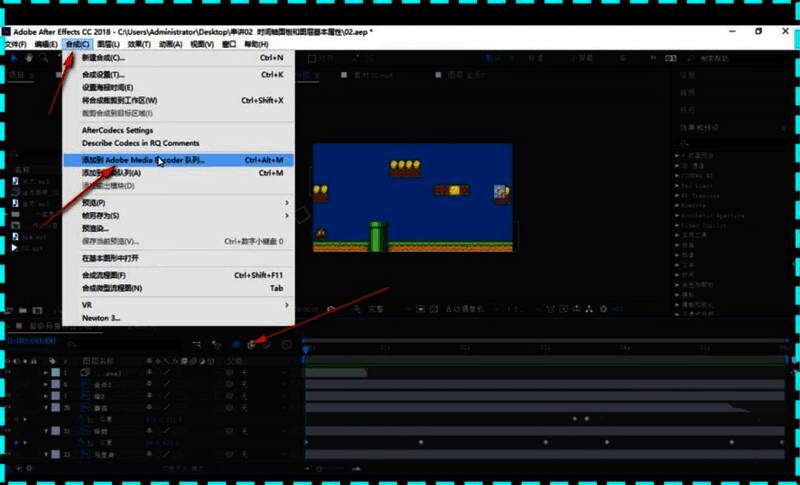Select the Hand tool
Viewport: 800px width, 485px height.
pyautogui.click(x=29, y=58)
